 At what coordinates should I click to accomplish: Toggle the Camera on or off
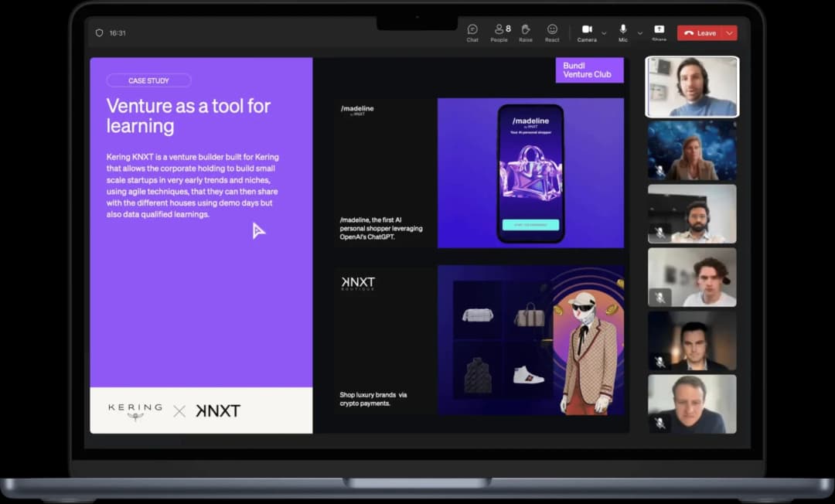[587, 32]
